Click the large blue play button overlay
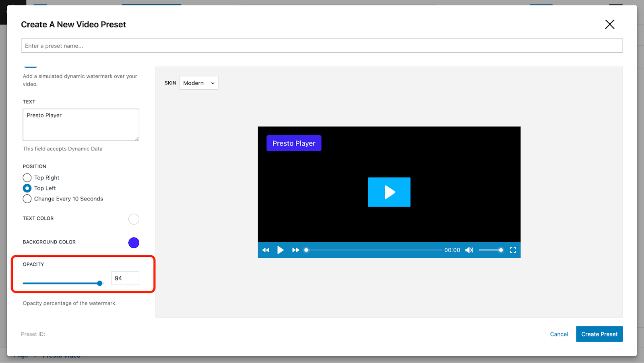 [x=389, y=192]
